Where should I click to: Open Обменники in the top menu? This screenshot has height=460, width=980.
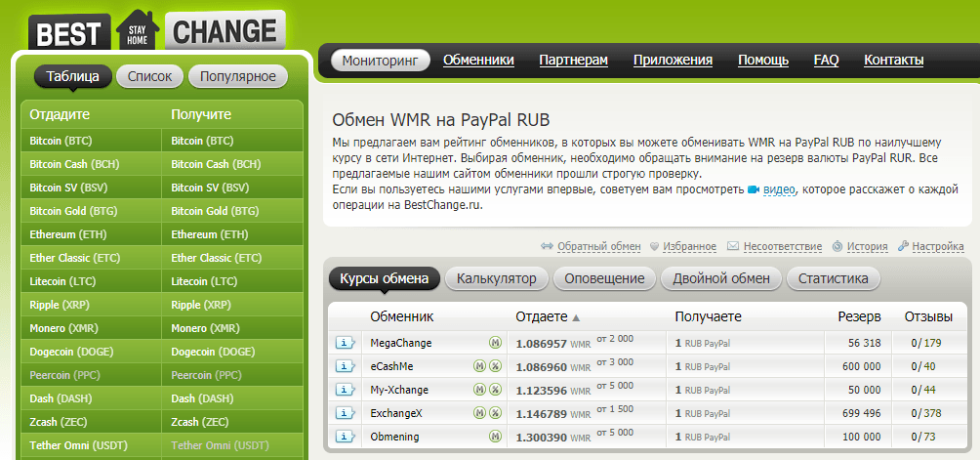[x=478, y=61]
